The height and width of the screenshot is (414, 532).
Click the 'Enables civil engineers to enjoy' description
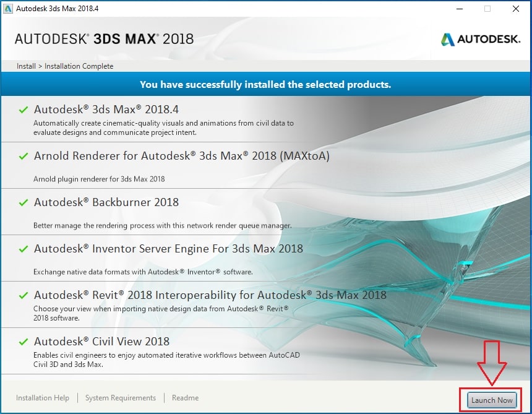166,360
